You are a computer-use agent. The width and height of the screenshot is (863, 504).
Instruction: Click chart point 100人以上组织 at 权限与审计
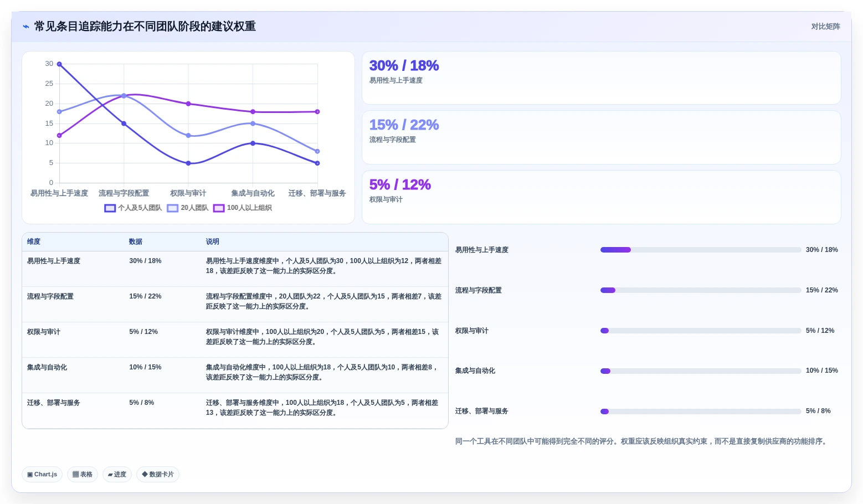tap(188, 104)
